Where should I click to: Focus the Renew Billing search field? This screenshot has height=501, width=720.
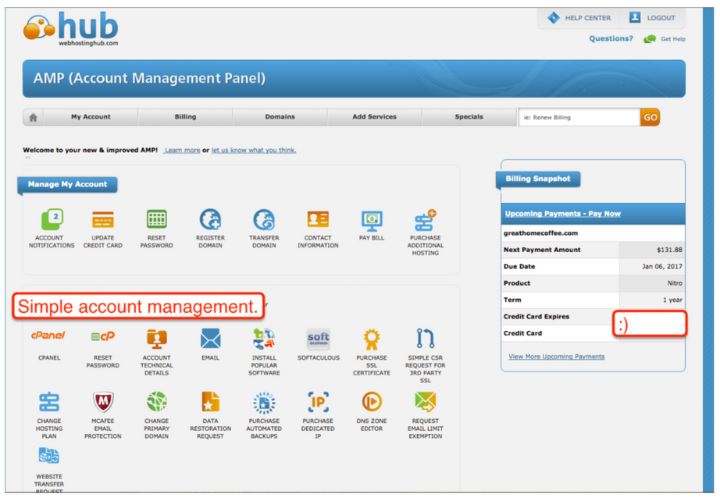click(579, 117)
